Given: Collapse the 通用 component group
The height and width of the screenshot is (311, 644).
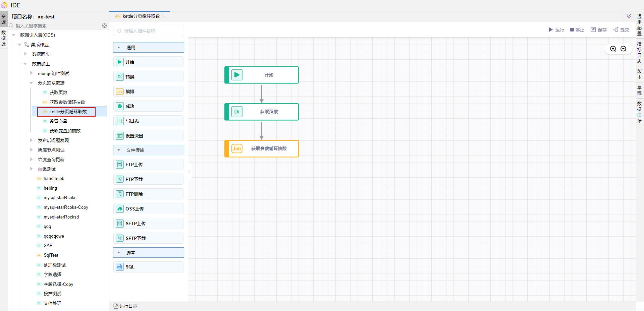Looking at the screenshot, I should [119, 48].
